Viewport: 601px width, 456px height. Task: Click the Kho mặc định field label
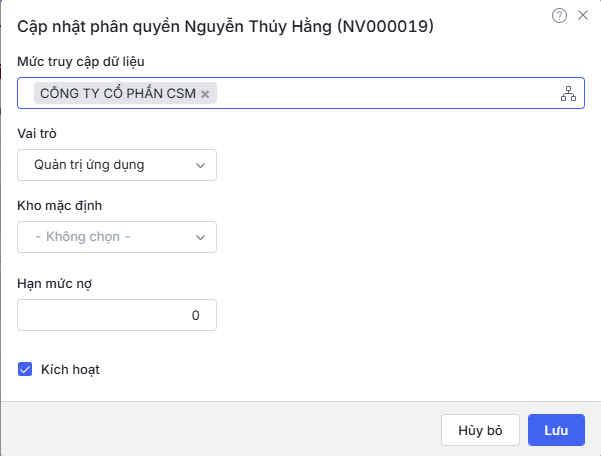pyautogui.click(x=60, y=206)
